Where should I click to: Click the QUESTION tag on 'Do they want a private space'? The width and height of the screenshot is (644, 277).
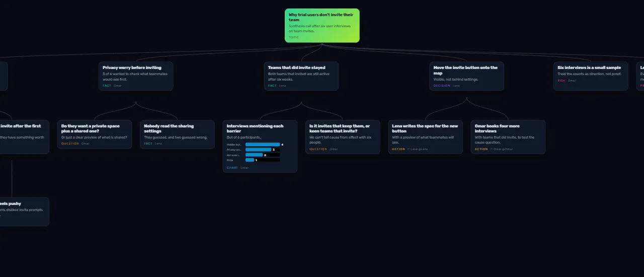pos(70,144)
